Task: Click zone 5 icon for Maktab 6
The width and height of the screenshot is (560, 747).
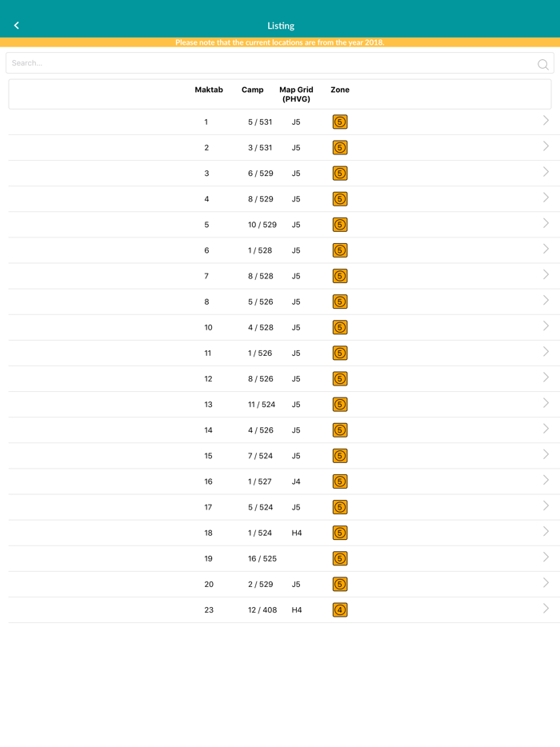Action: [x=340, y=250]
